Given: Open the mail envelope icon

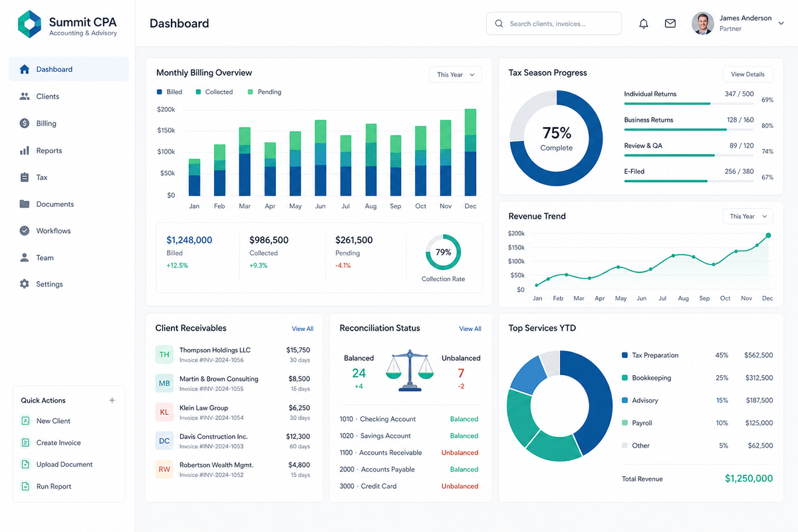Looking at the screenshot, I should (x=670, y=23).
